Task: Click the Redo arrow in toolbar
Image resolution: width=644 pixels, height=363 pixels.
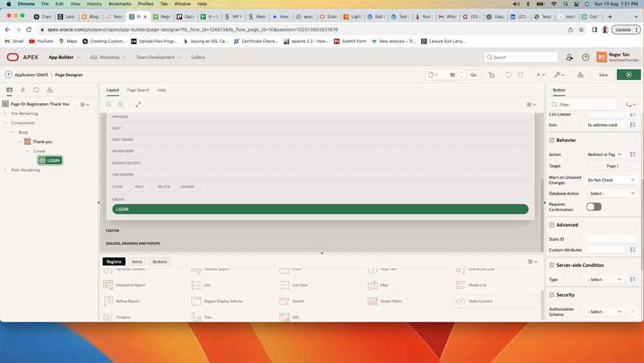Action: [x=520, y=75]
